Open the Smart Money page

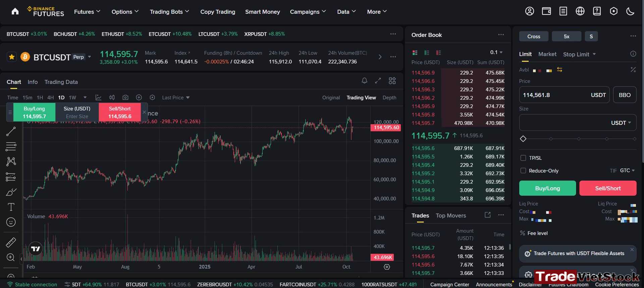click(263, 12)
